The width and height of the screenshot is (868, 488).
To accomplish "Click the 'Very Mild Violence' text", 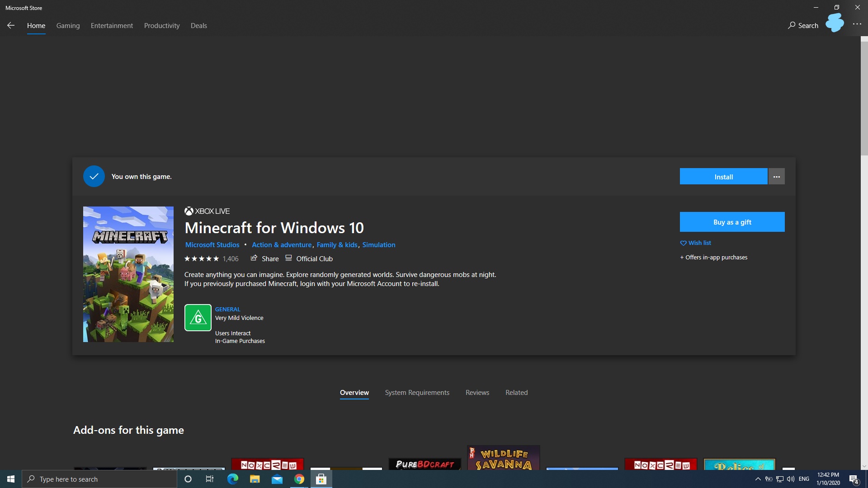I will 239,318.
